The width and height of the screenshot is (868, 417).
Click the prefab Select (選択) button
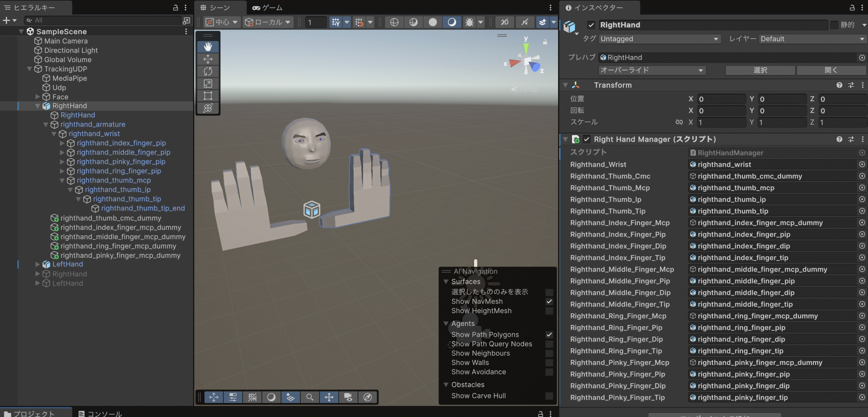click(x=760, y=70)
